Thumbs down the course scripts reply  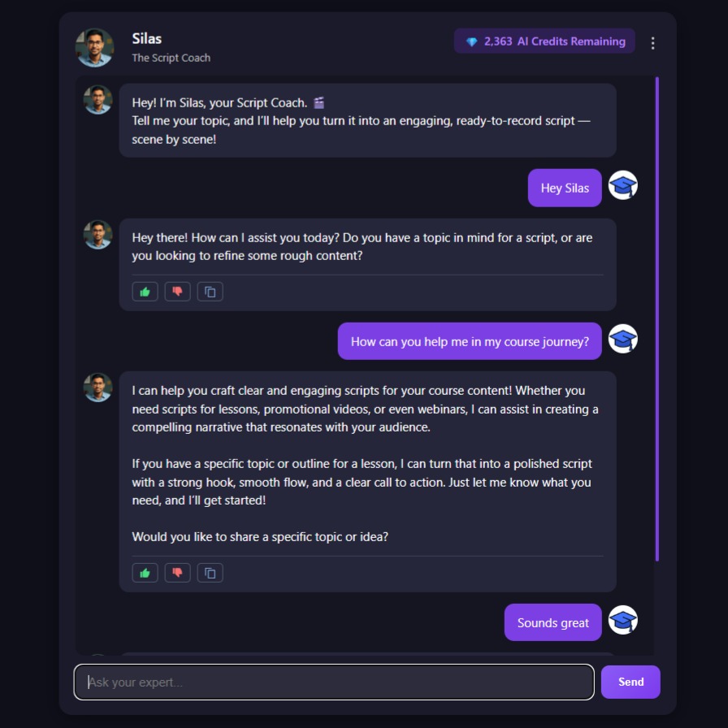pyautogui.click(x=177, y=573)
